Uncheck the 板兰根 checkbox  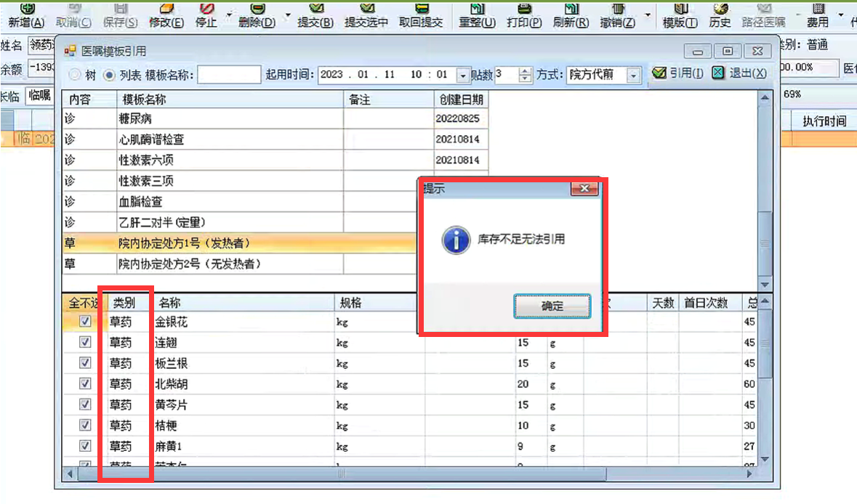[x=85, y=362]
